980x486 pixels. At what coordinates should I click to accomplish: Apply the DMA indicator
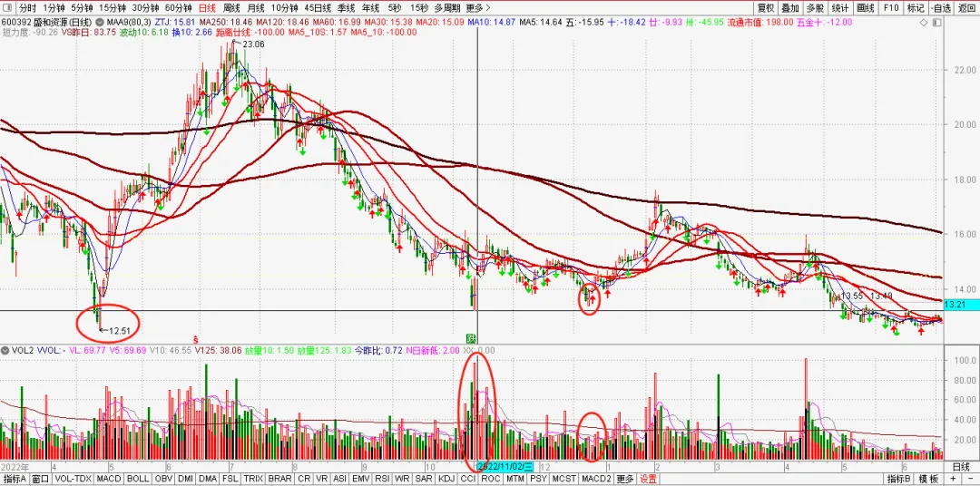point(208,479)
